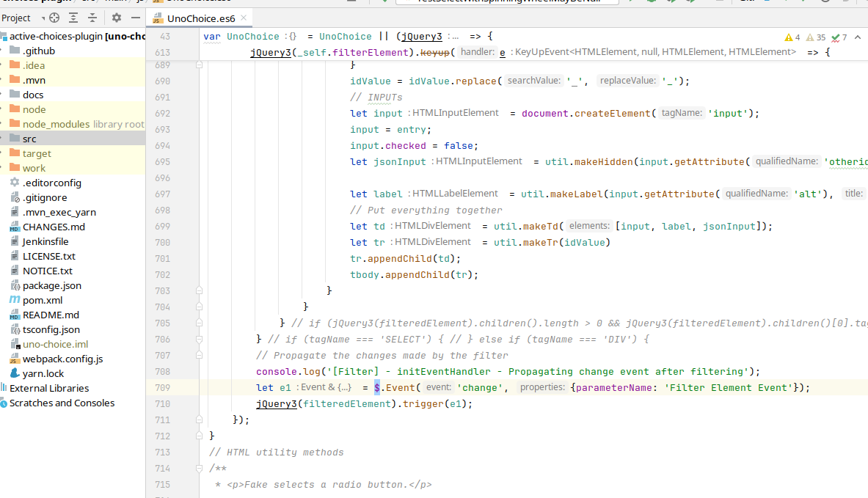Toggle code fold marker at line 689
868x498 pixels.
coord(199,65)
